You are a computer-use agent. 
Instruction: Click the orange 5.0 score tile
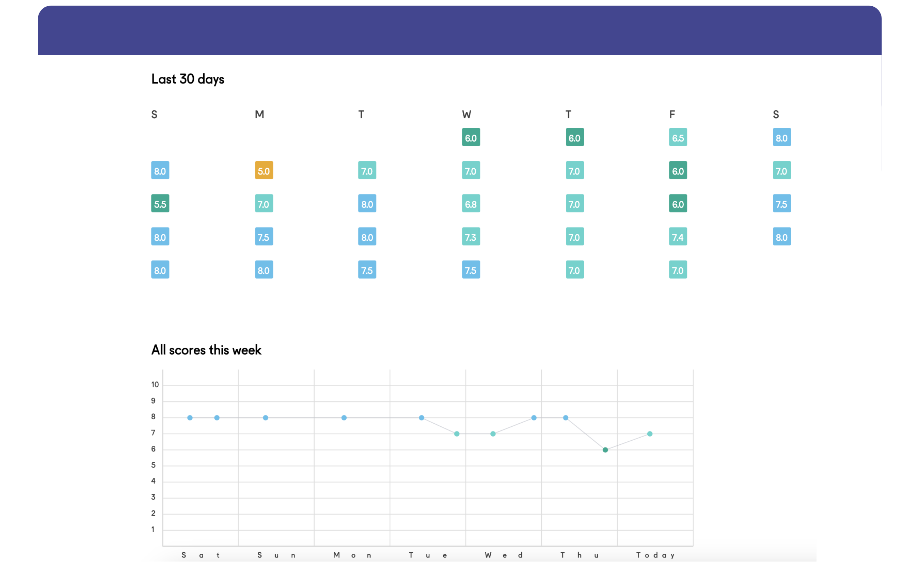[264, 170]
